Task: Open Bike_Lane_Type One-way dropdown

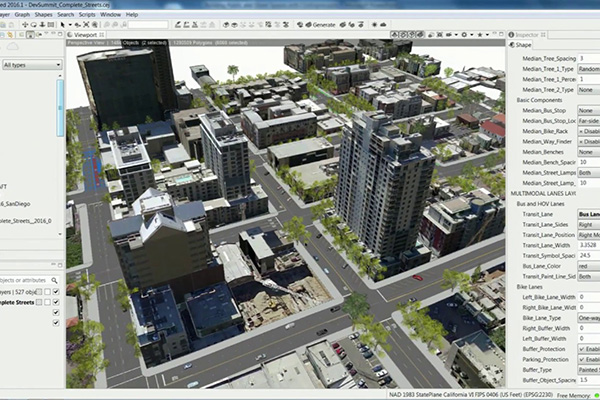Action: [x=589, y=318]
